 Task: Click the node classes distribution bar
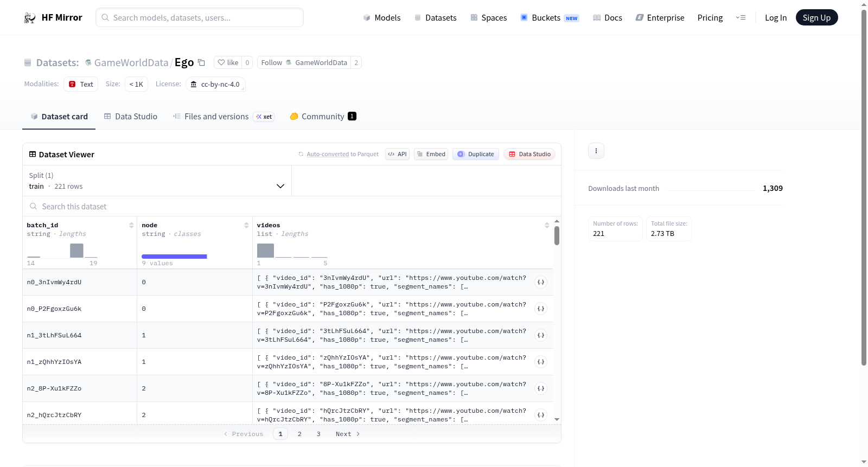[174, 257]
